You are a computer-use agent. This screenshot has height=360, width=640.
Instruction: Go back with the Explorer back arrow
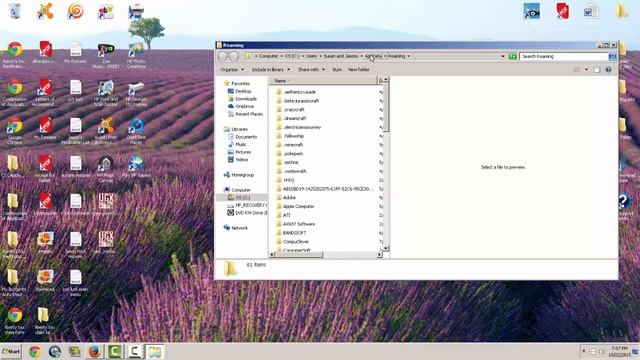click(x=223, y=56)
